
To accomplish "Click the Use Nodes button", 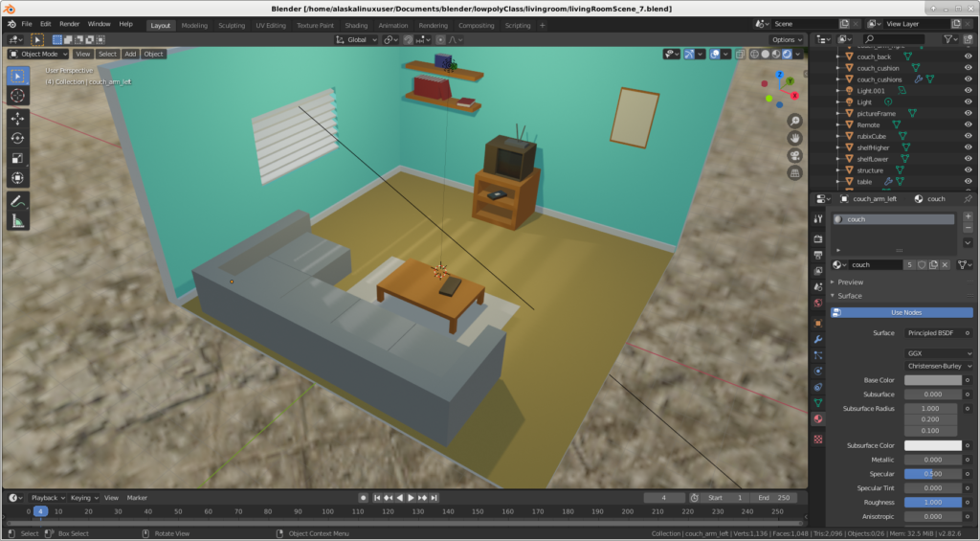I will tap(904, 313).
